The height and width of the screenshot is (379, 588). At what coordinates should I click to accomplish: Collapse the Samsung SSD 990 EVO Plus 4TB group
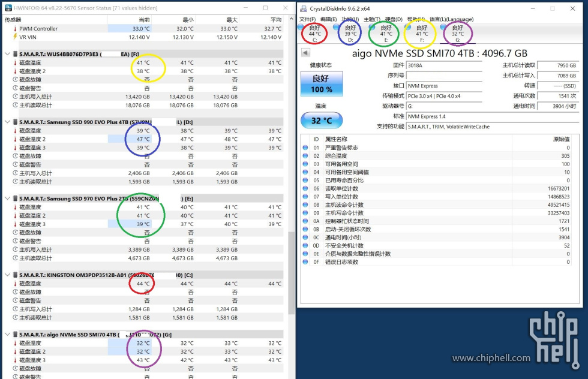(7, 122)
